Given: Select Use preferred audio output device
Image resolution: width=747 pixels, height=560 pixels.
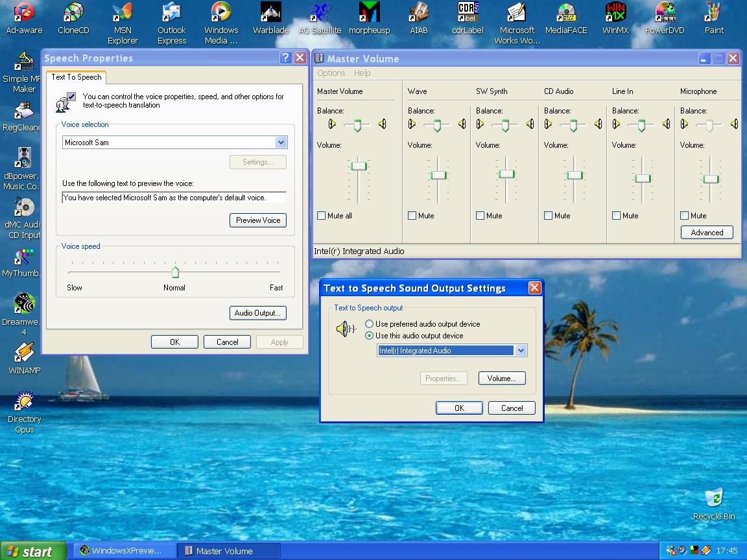Looking at the screenshot, I should click(370, 324).
